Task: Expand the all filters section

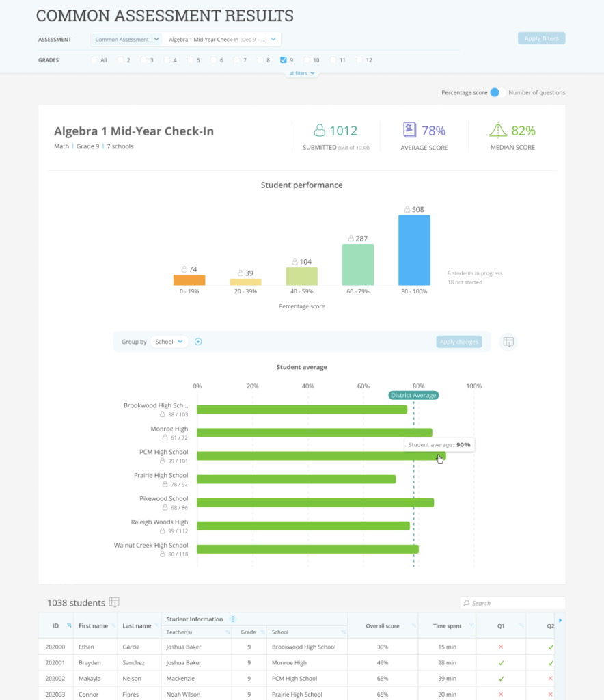Action: coord(302,73)
